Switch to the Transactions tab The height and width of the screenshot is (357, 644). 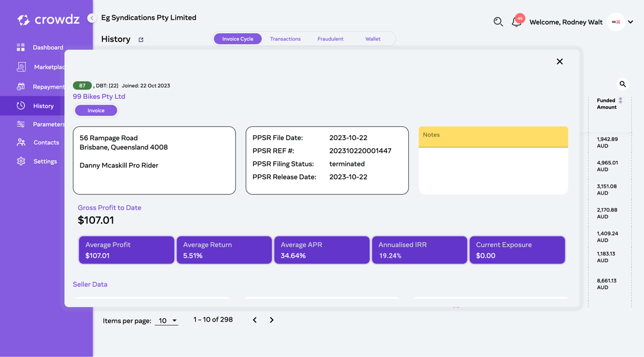(286, 39)
